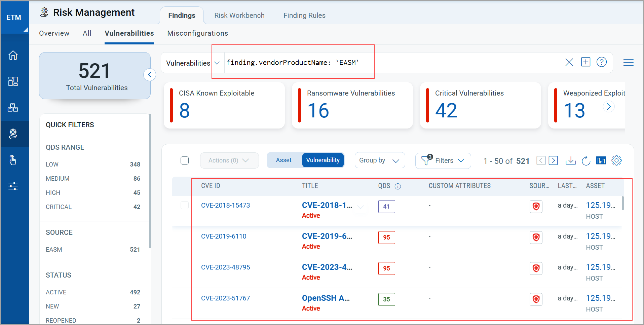This screenshot has width=644, height=325.
Task: Open the Vulnerabilities search scope dropdown
Action: 193,63
